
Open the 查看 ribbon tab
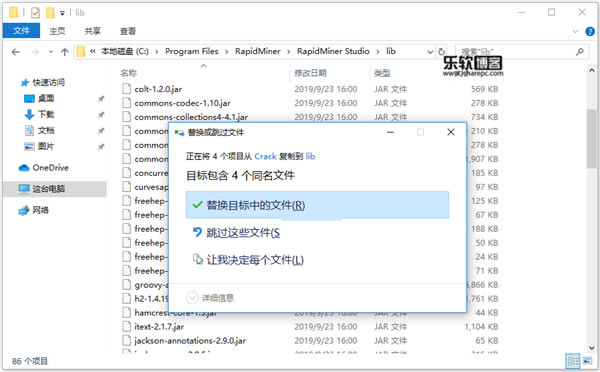click(x=128, y=31)
